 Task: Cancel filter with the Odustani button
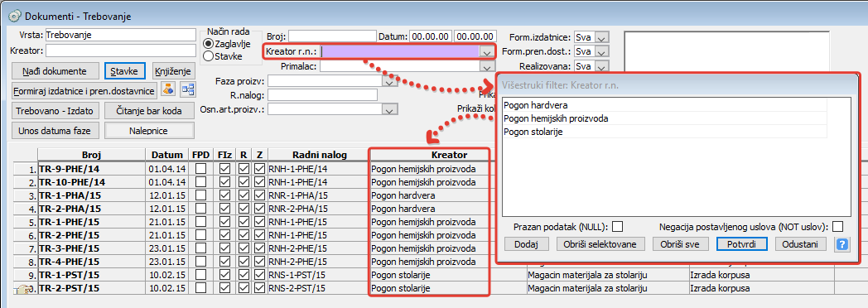800,244
